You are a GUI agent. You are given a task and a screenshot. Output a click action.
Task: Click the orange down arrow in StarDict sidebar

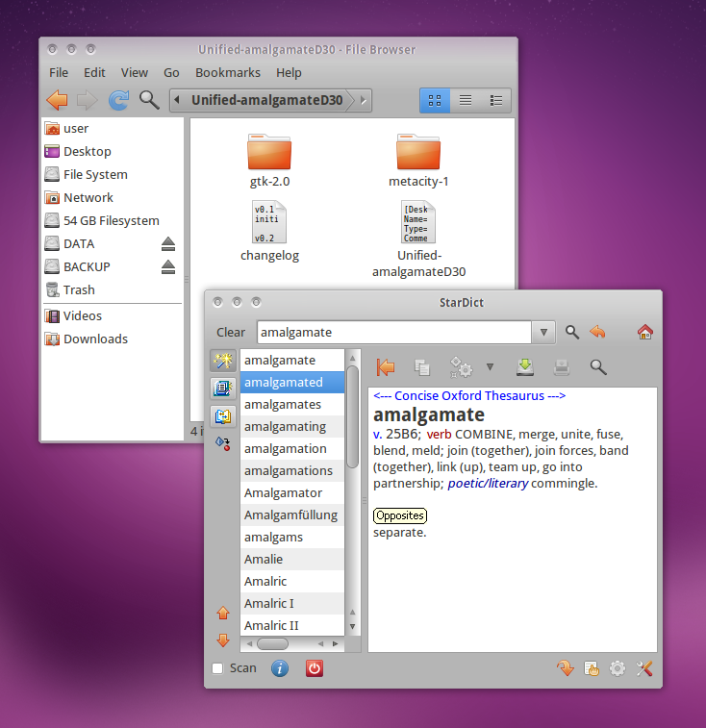click(223, 640)
